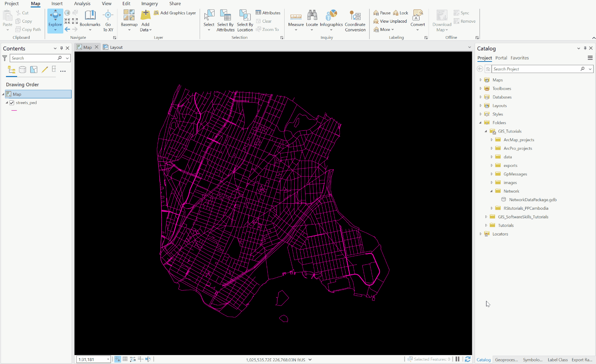This screenshot has height=364, width=596.
Task: Select the filter funnel in Contents panel
Action: click(x=4, y=58)
